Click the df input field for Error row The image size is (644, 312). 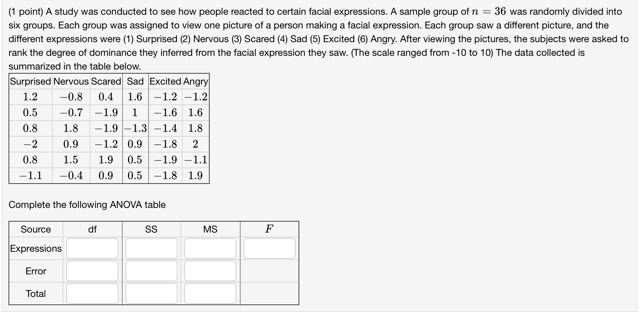(x=92, y=271)
